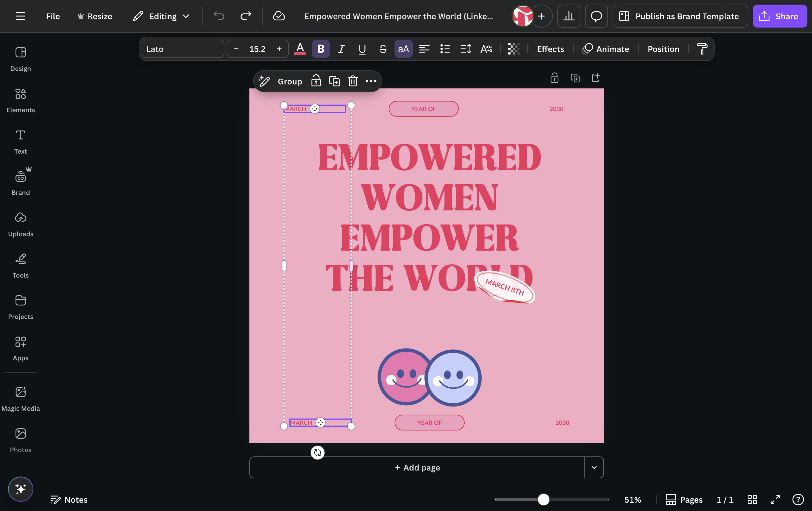Toggle bold formatting

click(x=321, y=49)
